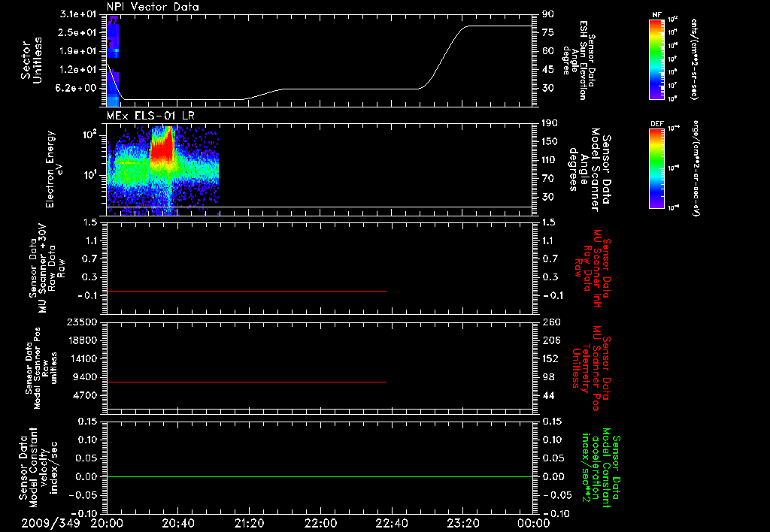Screen dimensions: 770x532
Task: Click the 21:20 time axis label
Action: [x=249, y=523]
